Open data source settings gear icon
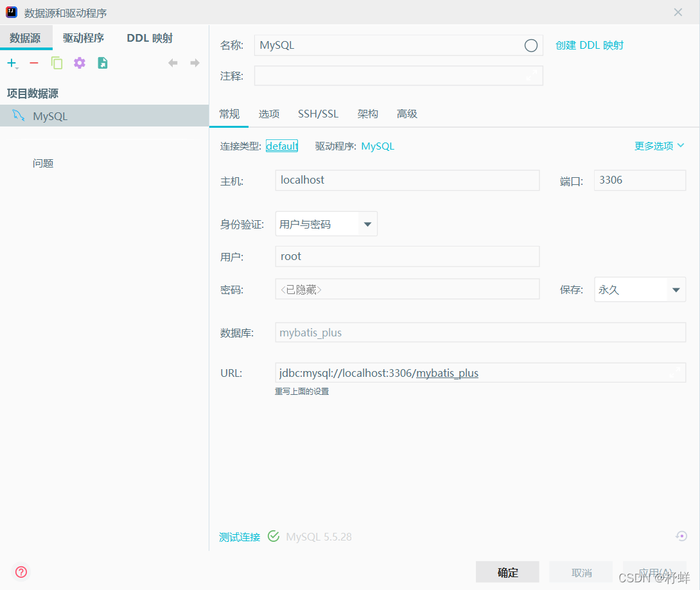The image size is (700, 590). (x=80, y=63)
